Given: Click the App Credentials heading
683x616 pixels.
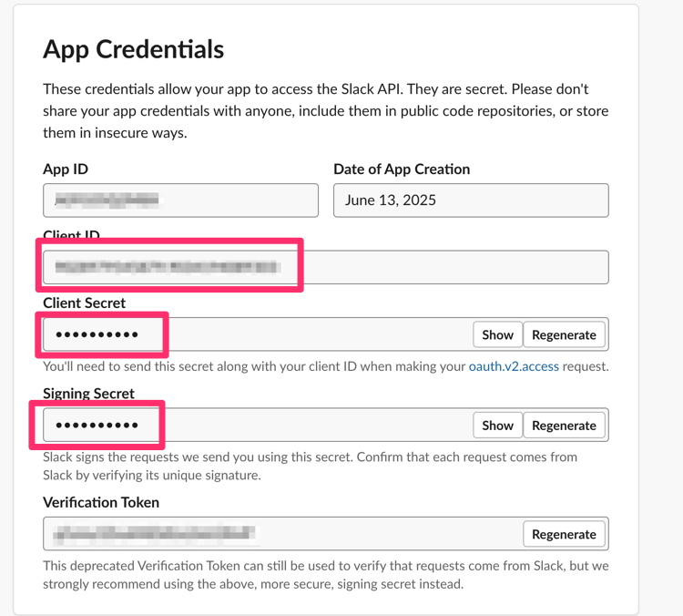Looking at the screenshot, I should click(133, 49).
